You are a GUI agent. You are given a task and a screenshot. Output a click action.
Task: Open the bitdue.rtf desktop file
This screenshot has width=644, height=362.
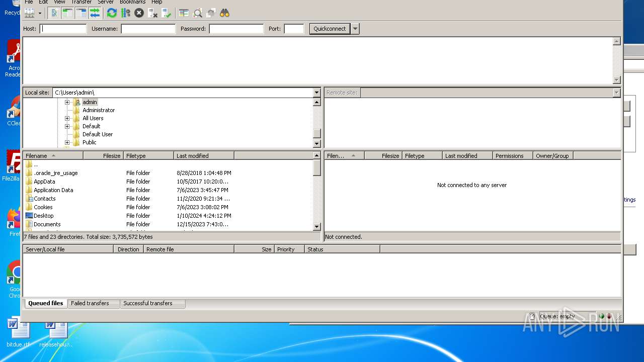click(x=19, y=333)
